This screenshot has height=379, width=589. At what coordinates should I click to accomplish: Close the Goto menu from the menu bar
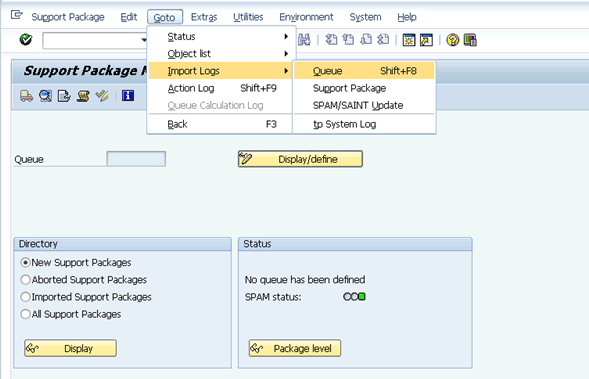165,17
